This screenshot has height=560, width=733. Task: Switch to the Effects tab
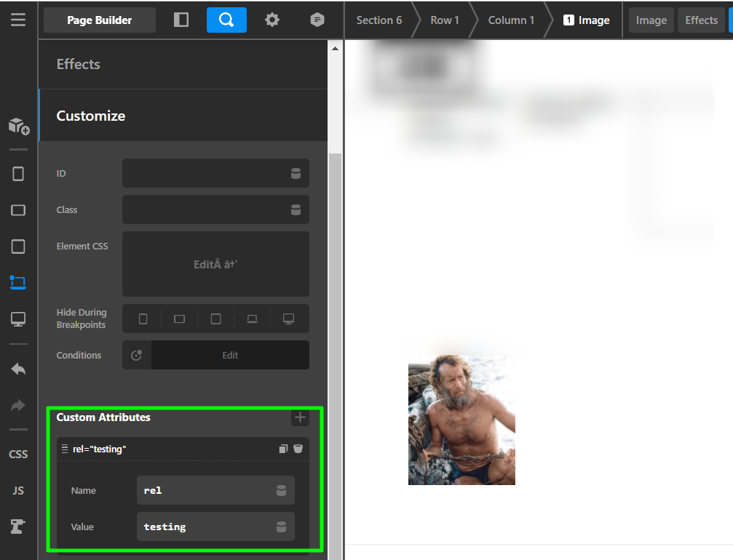click(701, 20)
